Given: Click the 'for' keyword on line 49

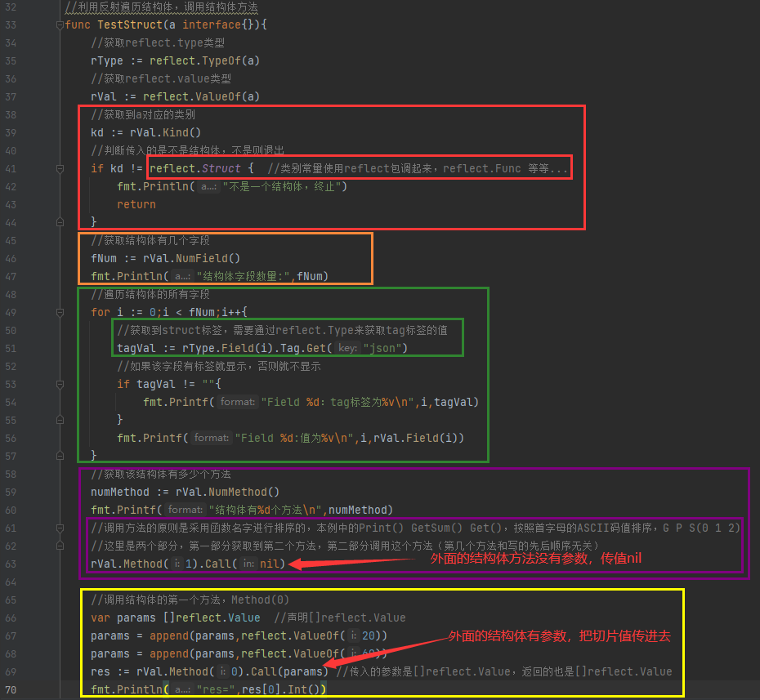Looking at the screenshot, I should (x=101, y=312).
